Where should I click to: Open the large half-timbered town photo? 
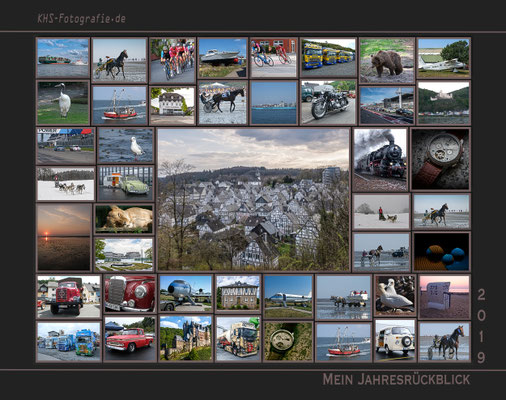254,199
